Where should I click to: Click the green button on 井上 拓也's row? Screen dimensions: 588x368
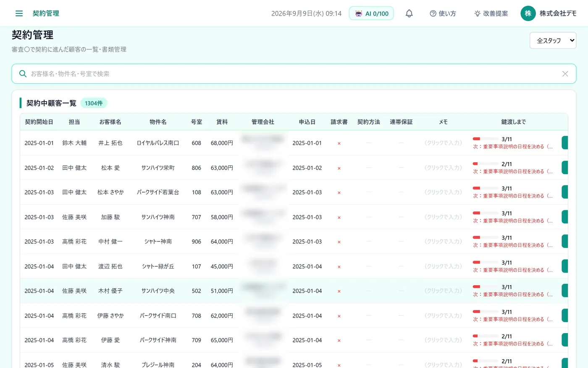pyautogui.click(x=564, y=143)
